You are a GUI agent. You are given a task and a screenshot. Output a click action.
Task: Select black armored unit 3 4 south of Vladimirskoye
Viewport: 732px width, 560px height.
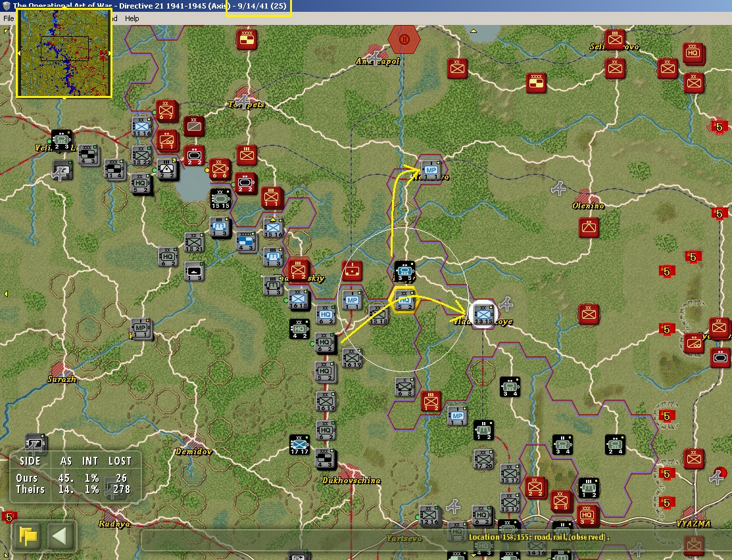[510, 387]
